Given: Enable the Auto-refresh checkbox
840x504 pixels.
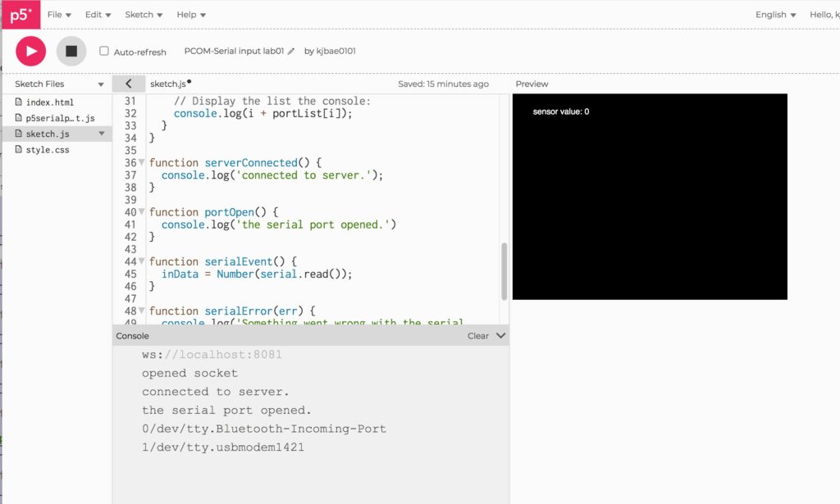Looking at the screenshot, I should click(104, 51).
